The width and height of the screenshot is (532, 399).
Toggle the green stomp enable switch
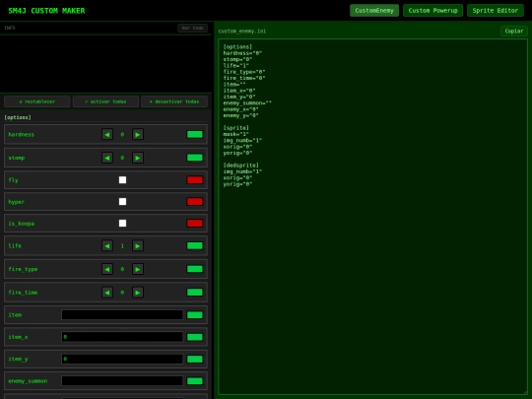point(195,158)
